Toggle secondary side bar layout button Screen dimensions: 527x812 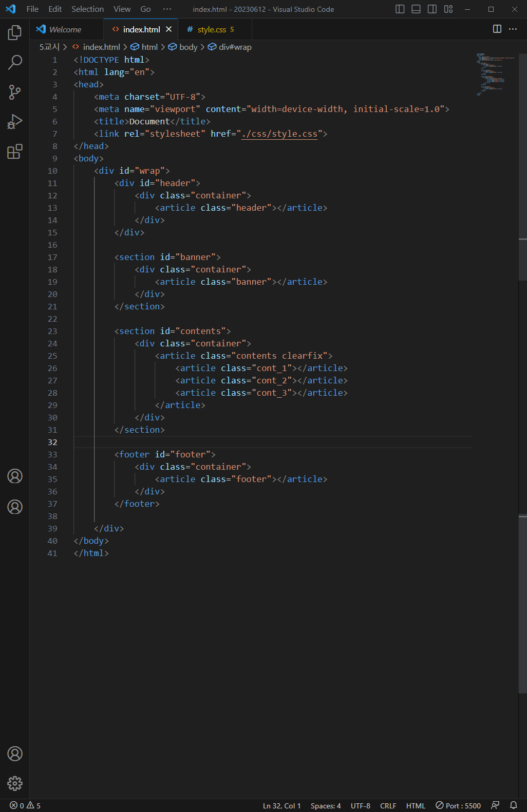click(x=432, y=9)
